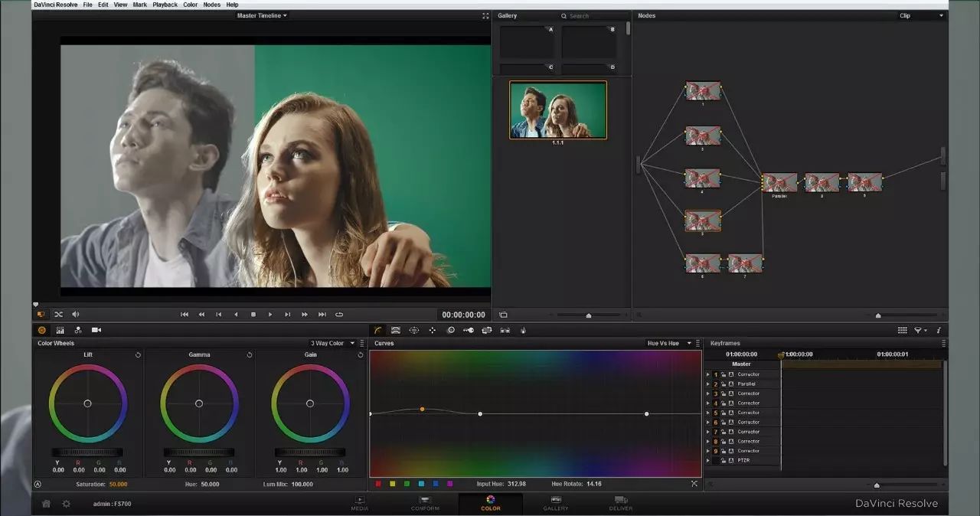Open the Nodes menu
This screenshot has height=516, width=980.
coord(211,5)
